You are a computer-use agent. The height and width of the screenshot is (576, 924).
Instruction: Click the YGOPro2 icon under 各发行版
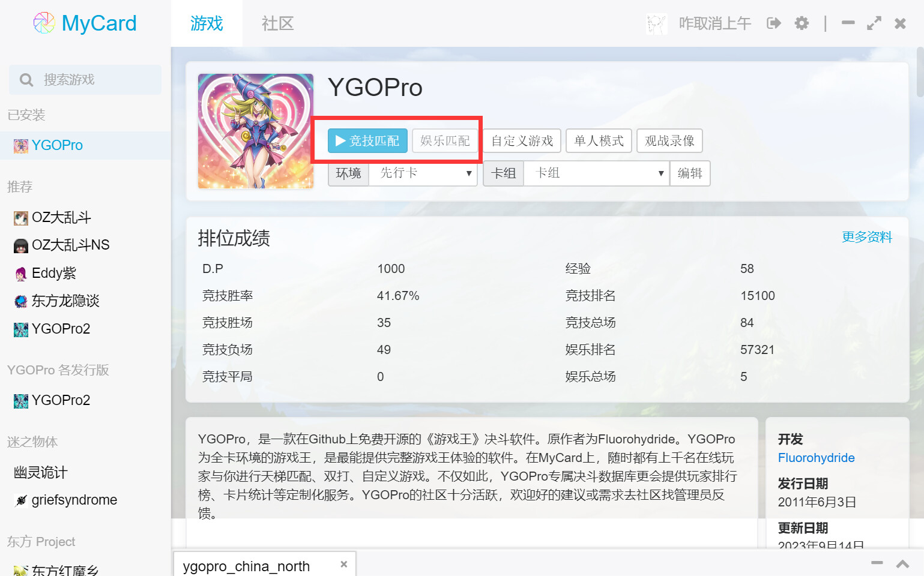(x=21, y=401)
